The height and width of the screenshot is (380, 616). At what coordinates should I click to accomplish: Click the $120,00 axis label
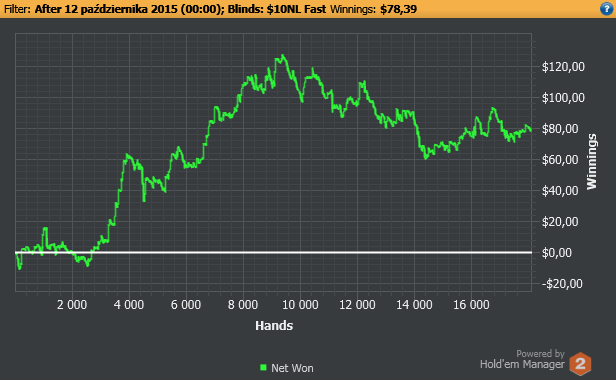[563, 67]
